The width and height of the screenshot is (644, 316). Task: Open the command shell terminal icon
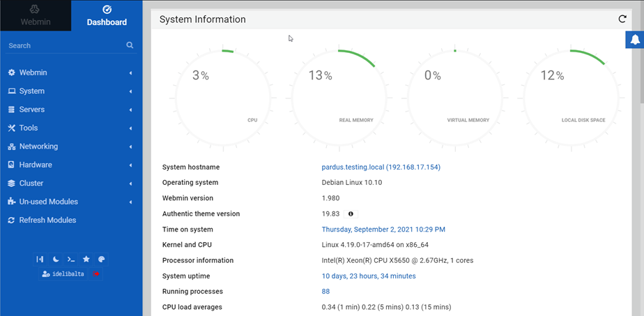[71, 259]
